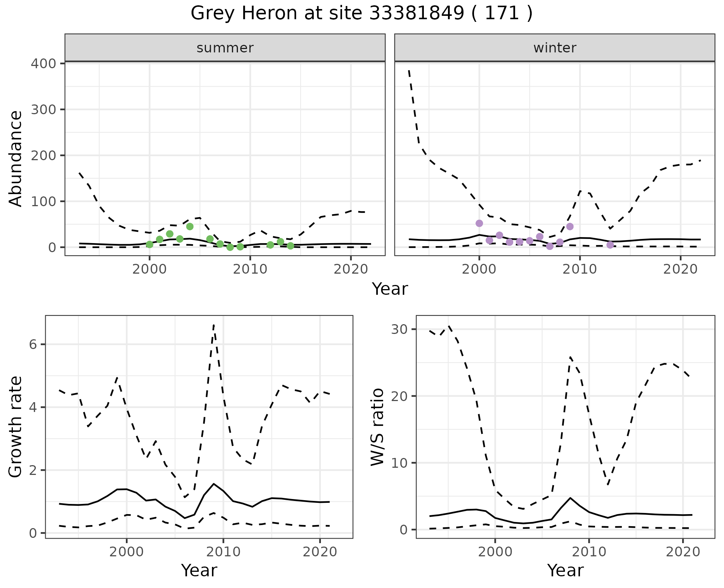This screenshot has height=588, width=724.
Task: Click the Growth rate y-axis label
Action: pos(15,427)
